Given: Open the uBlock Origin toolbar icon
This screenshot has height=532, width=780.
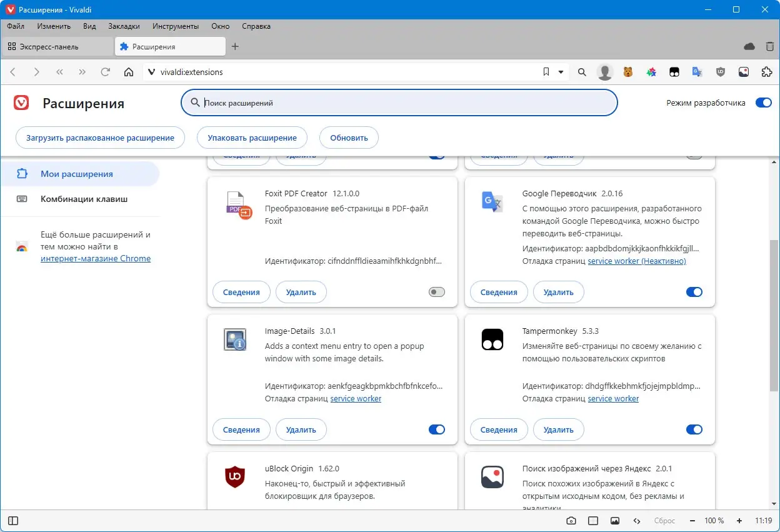Looking at the screenshot, I should 721,72.
